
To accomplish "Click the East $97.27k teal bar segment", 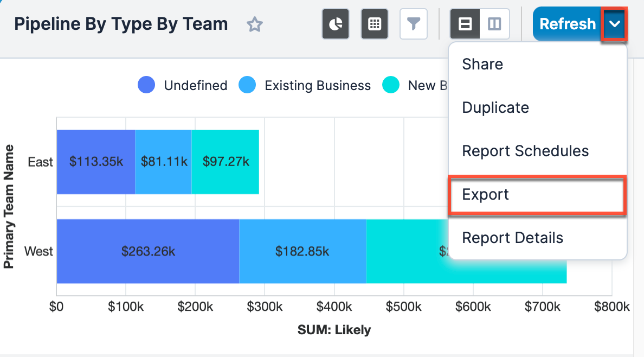I will point(226,162).
